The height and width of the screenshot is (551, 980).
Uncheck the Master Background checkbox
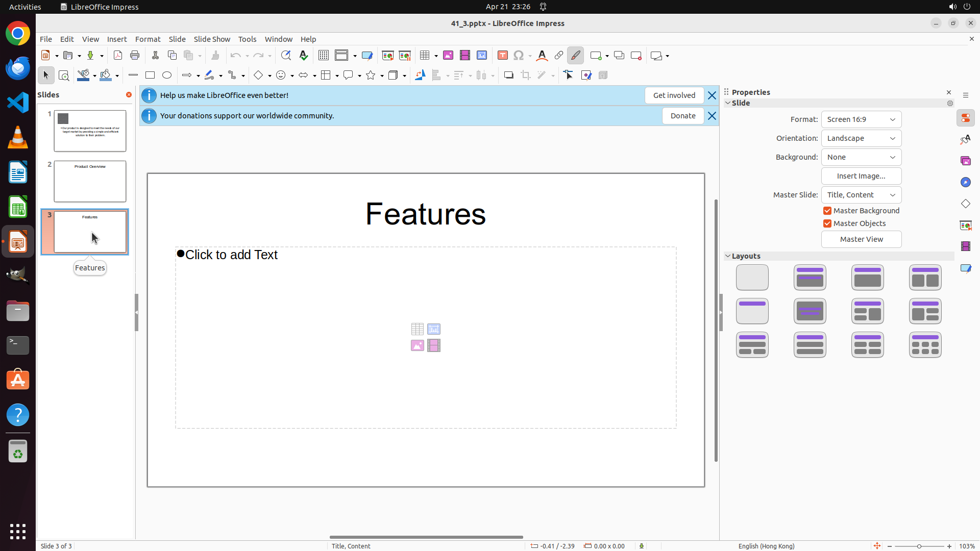pyautogui.click(x=827, y=211)
